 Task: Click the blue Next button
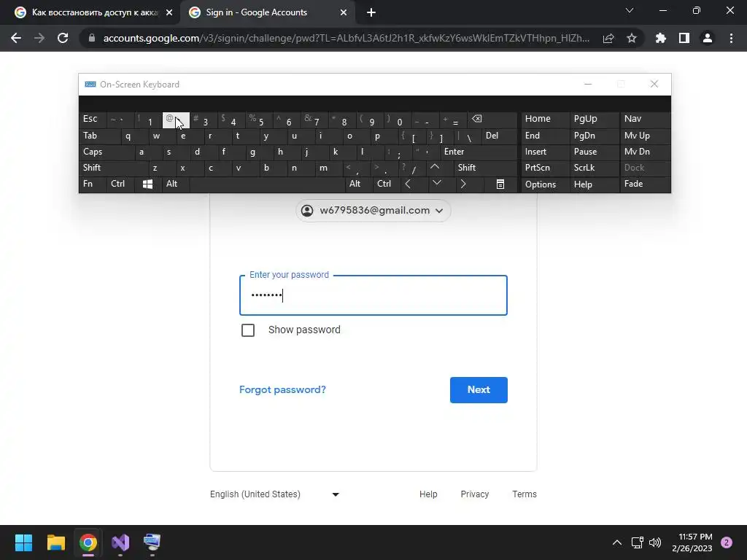[479, 390]
